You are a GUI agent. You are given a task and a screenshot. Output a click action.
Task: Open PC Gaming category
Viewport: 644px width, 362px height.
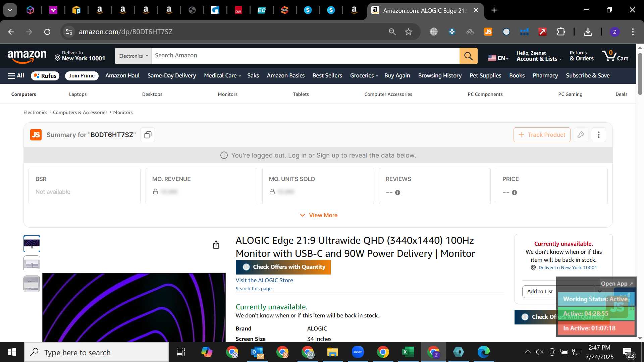[570, 94]
